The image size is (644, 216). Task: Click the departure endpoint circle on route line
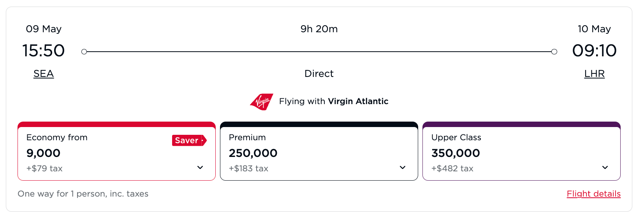(x=84, y=52)
